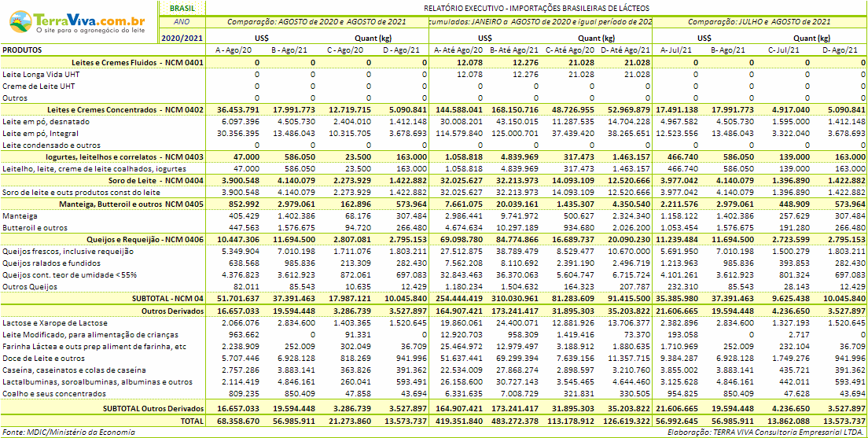The height and width of the screenshot is (438, 868).
Task: Select the 'Comparação: AGOSTO de 2020 e AGOSTO de 2021' header
Action: [317, 22]
